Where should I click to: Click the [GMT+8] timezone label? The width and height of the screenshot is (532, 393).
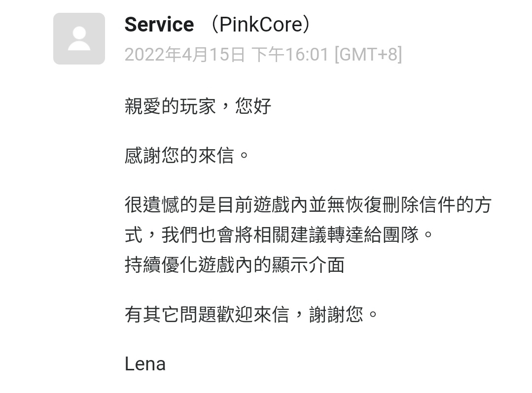(368, 54)
